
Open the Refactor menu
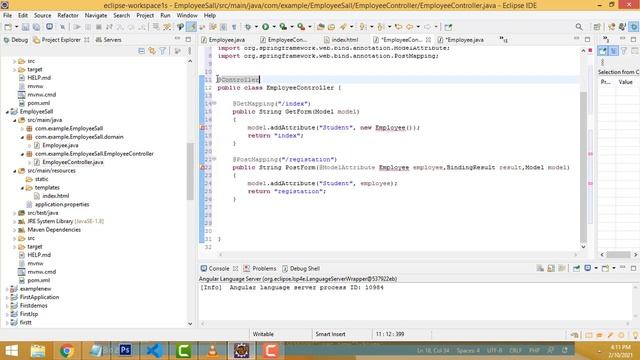(x=68, y=15)
